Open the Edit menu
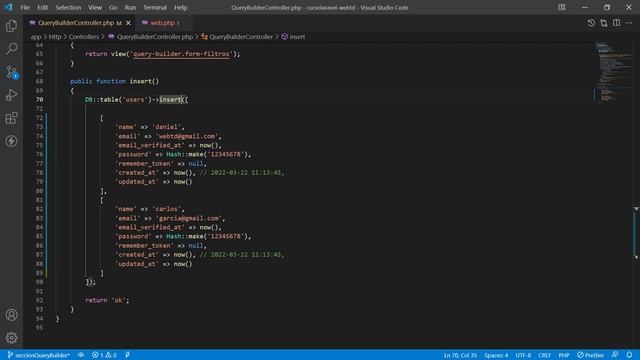Image resolution: width=640 pixels, height=360 pixels. point(42,7)
